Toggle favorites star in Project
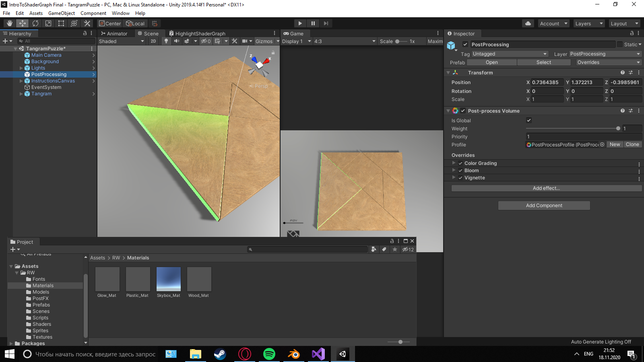The width and height of the screenshot is (644, 362). pos(395,249)
